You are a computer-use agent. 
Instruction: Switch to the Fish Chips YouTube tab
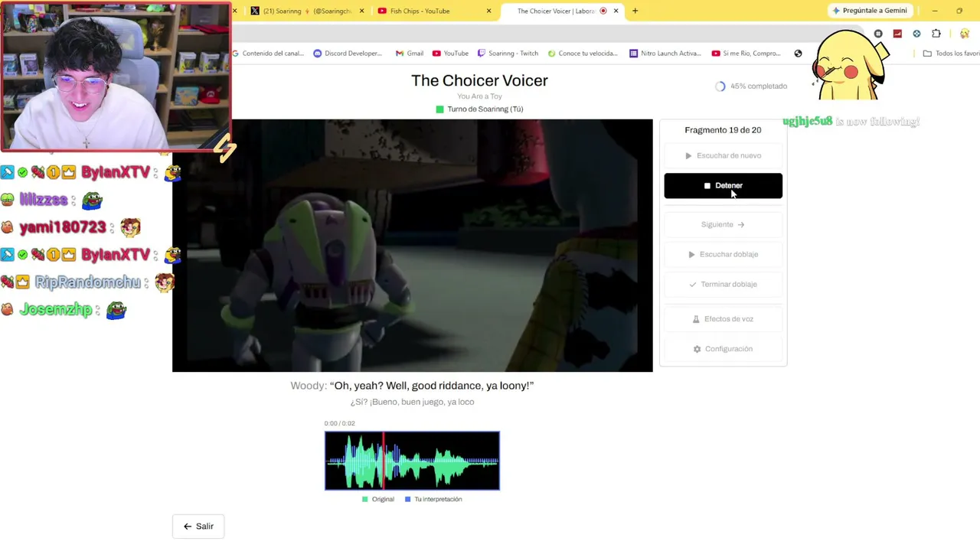(x=433, y=11)
